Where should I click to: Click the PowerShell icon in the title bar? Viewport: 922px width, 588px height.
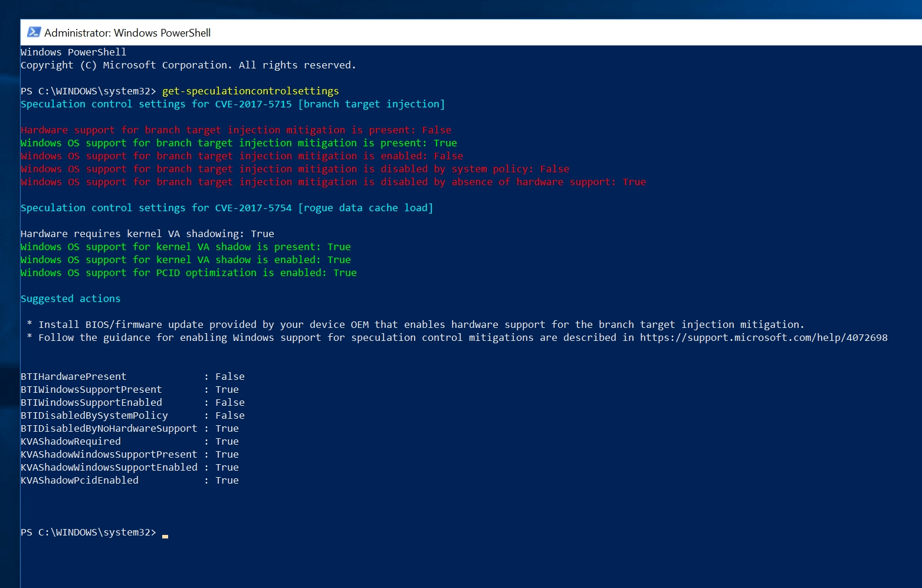point(34,32)
